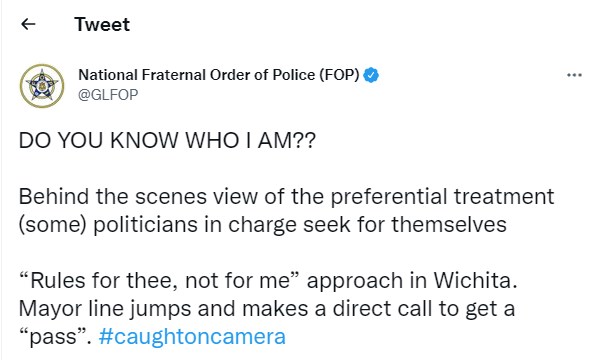Screen dimensions: 600x360
Task: Click '(FOP)' in the account name
Action: coord(339,75)
